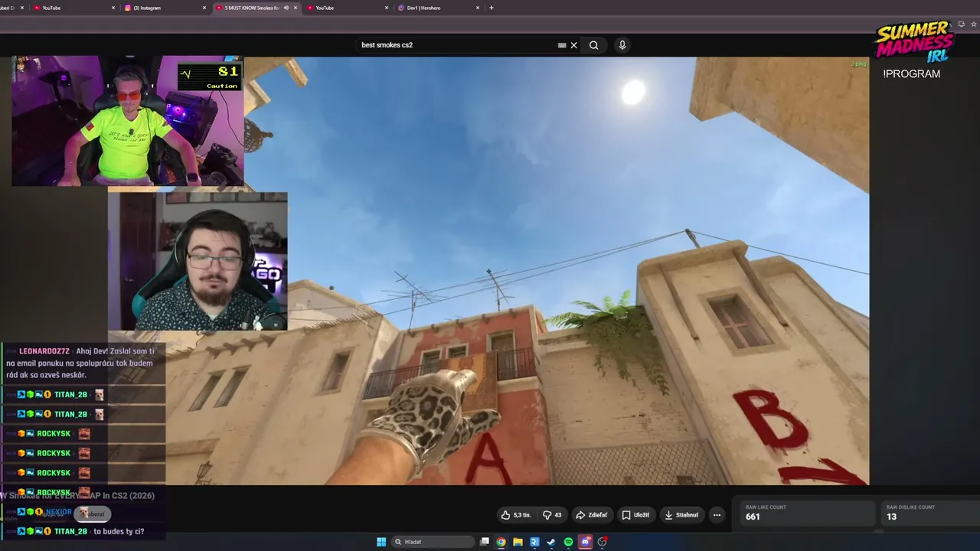The image size is (980, 551).
Task: Clear the YouTube search query
Action: point(574,45)
